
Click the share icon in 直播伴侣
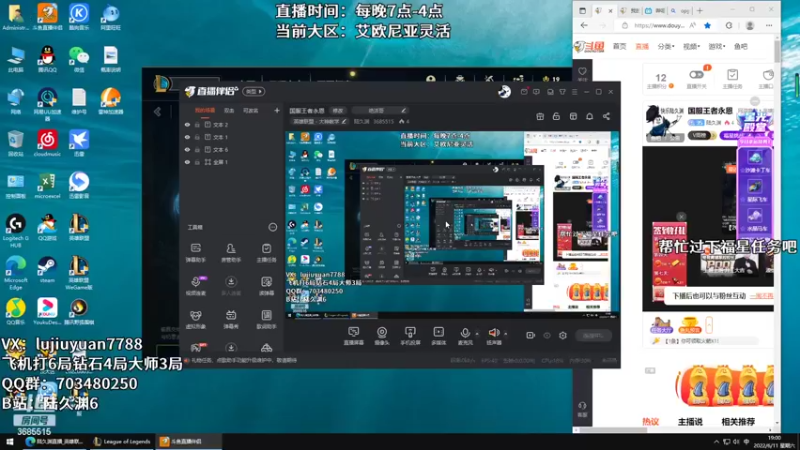pos(606,116)
